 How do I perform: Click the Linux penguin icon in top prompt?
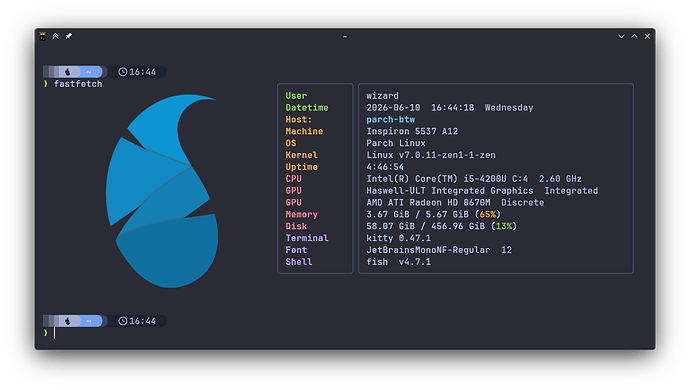(67, 72)
